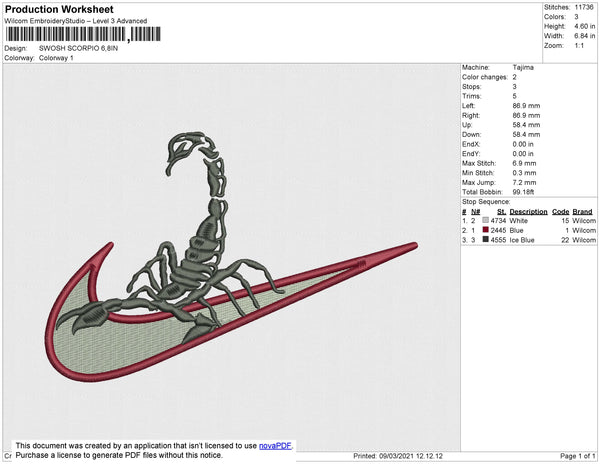Select the 'Stops:' label
This screenshot has height=464, width=600.
[x=471, y=87]
